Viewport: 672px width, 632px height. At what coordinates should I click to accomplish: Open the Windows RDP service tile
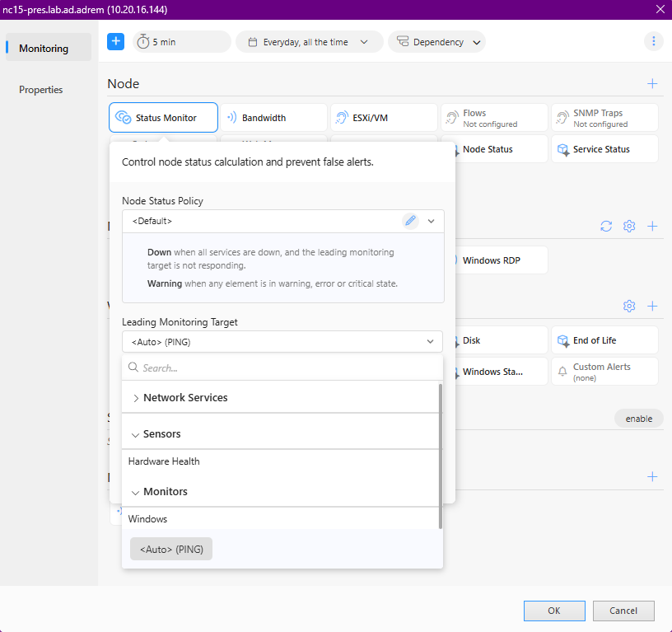[x=501, y=260]
